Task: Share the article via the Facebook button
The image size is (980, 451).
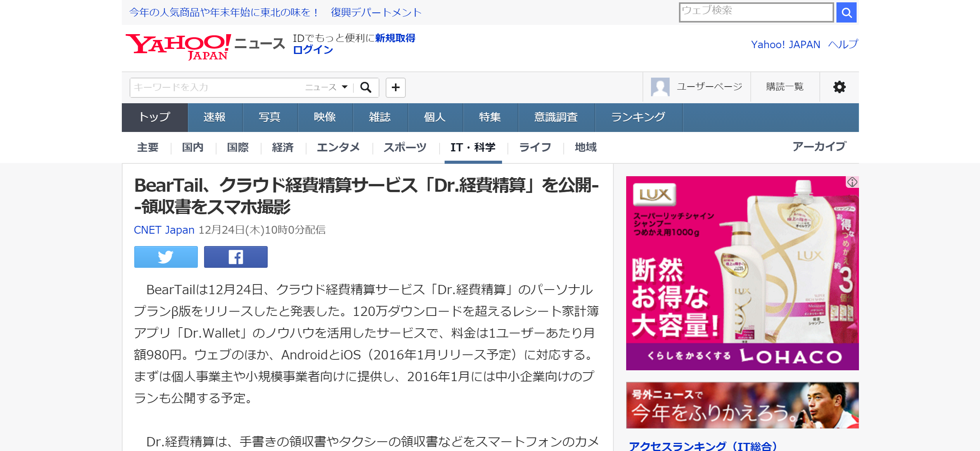Action: pyautogui.click(x=235, y=257)
